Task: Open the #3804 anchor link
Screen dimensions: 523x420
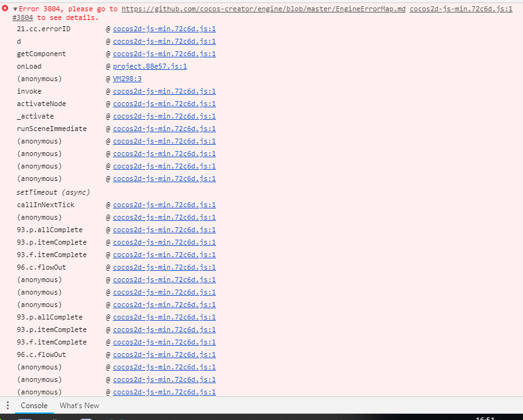Action: pos(22,17)
